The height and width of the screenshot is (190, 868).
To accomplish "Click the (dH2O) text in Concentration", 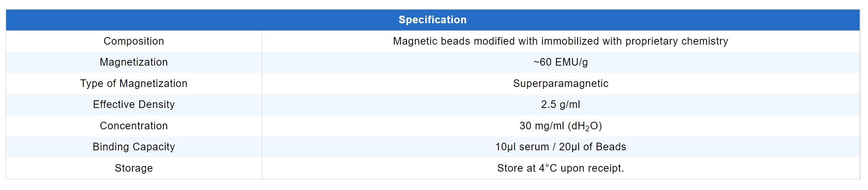I will pyautogui.click(x=585, y=126).
